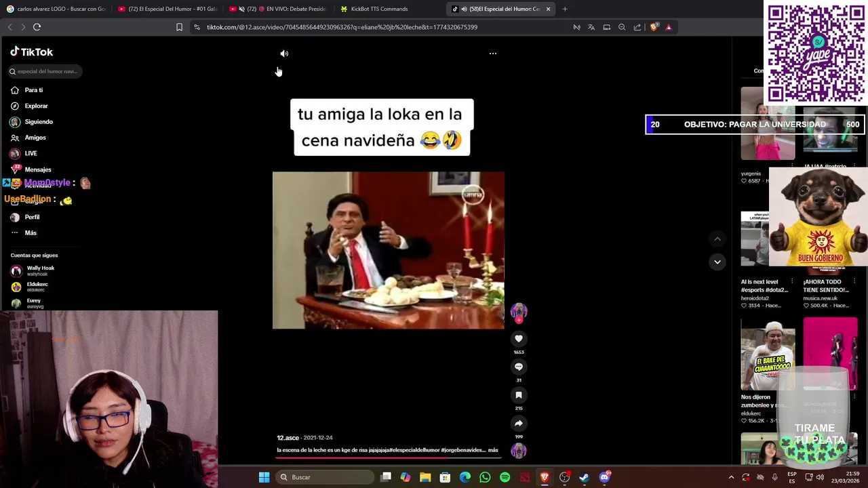Screen dimensions: 868x488
Task: Focus the TikTok search field
Action: click(x=45, y=71)
